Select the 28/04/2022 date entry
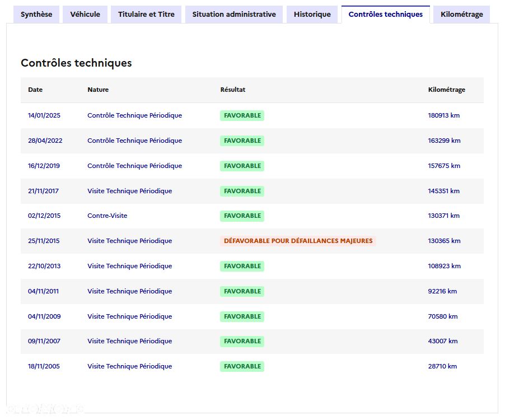 45,141
